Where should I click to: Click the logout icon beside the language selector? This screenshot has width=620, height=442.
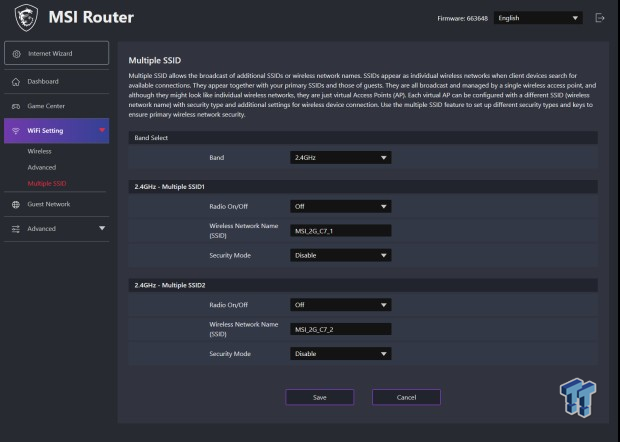tap(600, 18)
